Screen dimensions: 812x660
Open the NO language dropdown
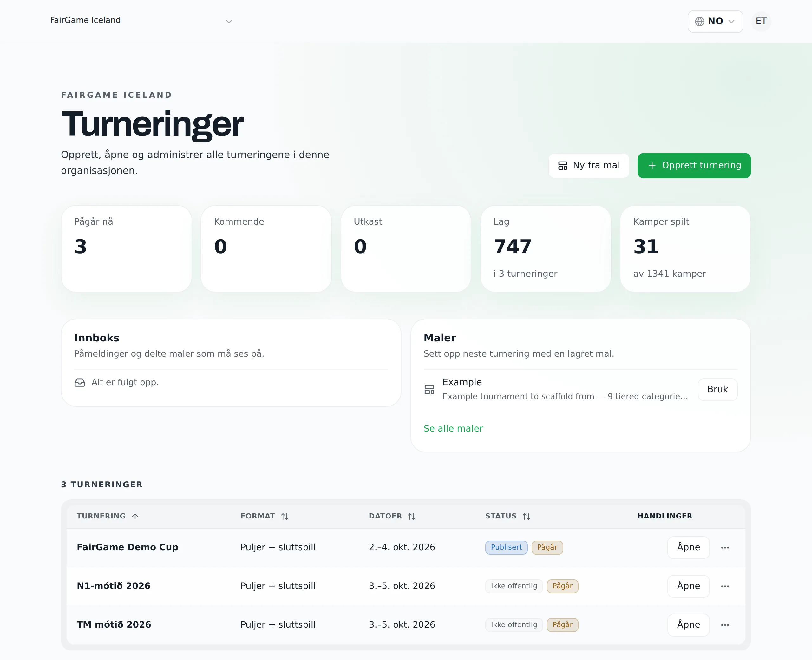(715, 21)
